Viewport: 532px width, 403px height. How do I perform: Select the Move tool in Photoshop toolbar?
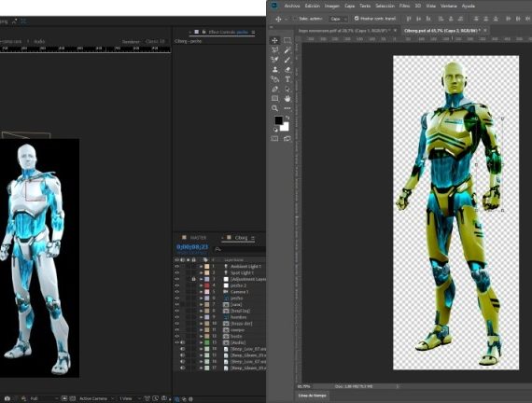[x=274, y=40]
